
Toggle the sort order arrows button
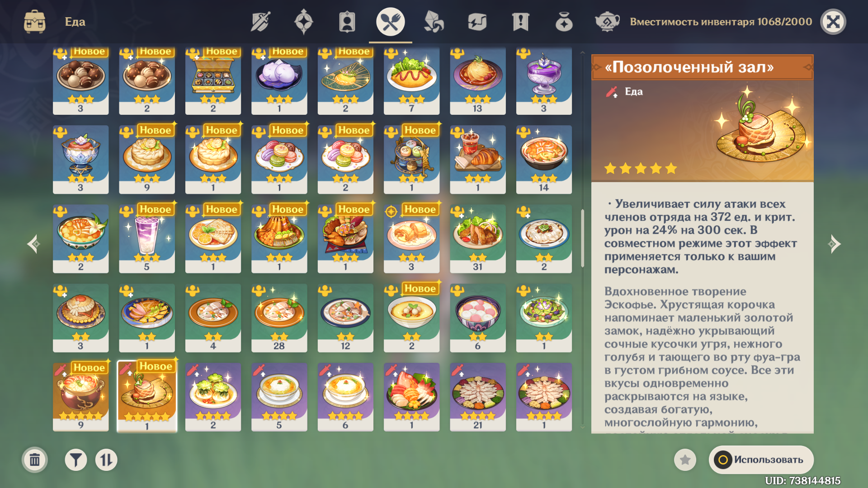[x=106, y=460]
